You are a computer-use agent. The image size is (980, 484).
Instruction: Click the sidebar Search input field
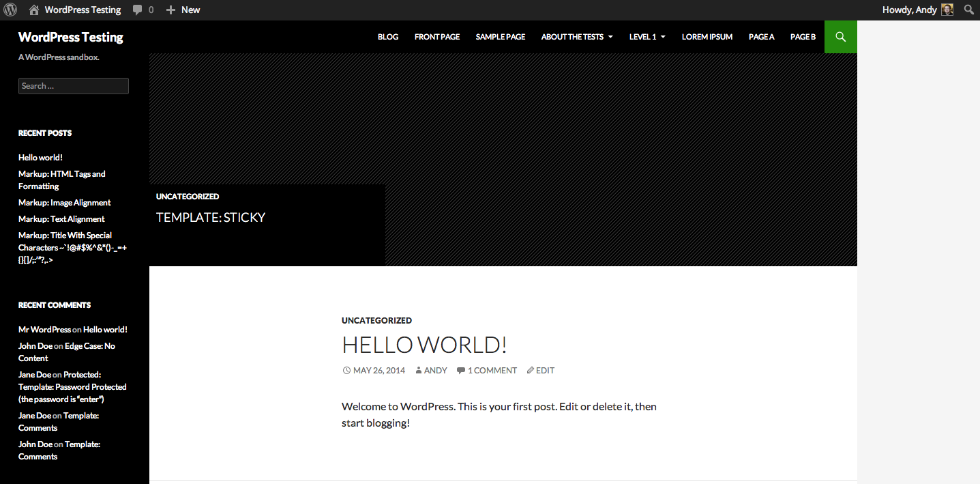(x=73, y=86)
